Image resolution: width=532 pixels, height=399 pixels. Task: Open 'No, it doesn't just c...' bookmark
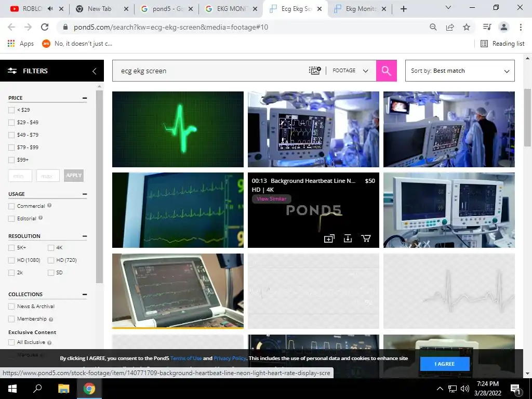coord(77,44)
